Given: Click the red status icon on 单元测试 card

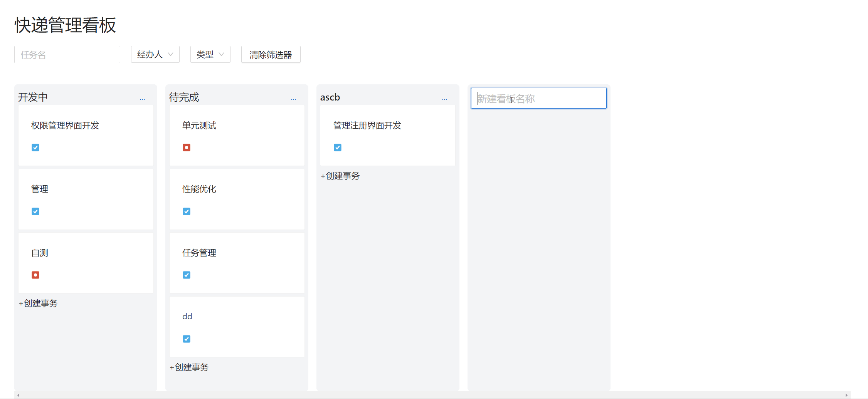Looking at the screenshot, I should point(187,147).
